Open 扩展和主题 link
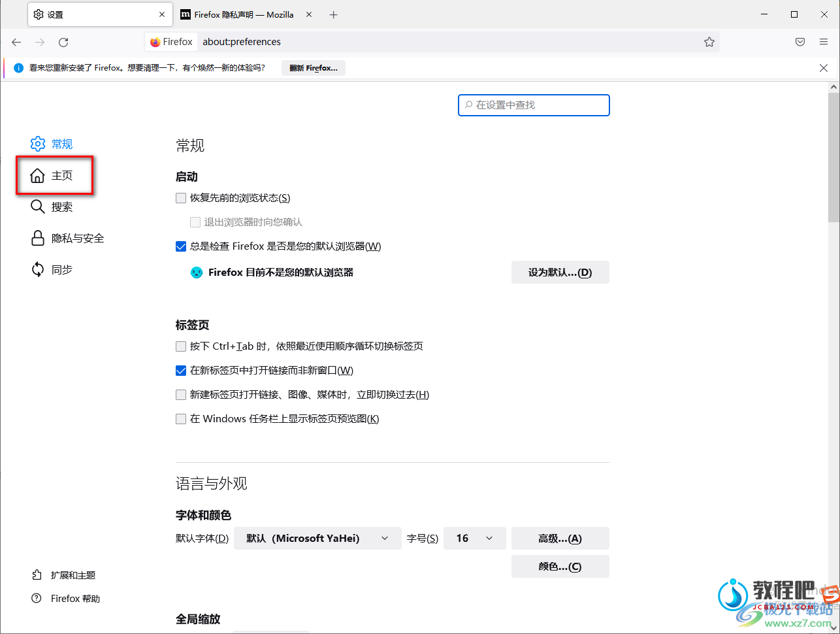840x634 pixels. pyautogui.click(x=64, y=575)
